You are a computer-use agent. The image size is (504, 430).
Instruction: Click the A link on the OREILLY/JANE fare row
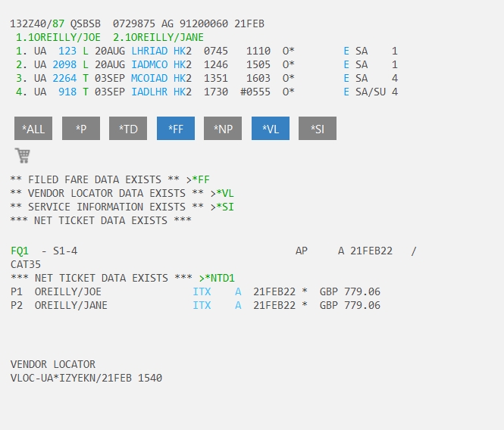[238, 305]
